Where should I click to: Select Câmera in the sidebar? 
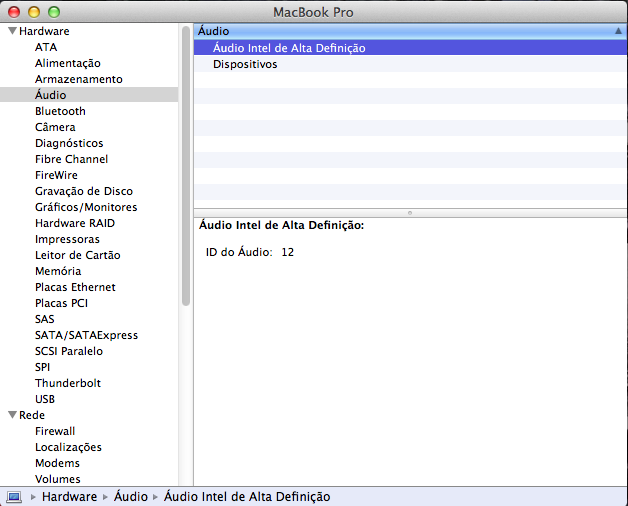tap(55, 127)
